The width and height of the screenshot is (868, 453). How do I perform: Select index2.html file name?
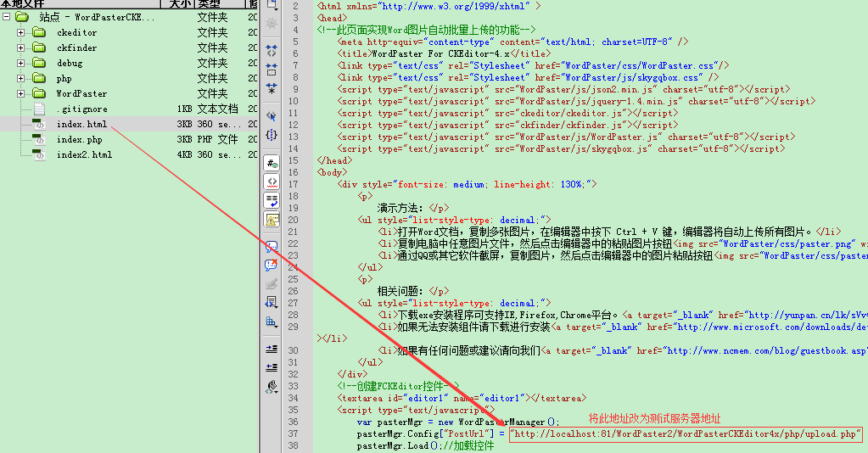[x=84, y=154]
